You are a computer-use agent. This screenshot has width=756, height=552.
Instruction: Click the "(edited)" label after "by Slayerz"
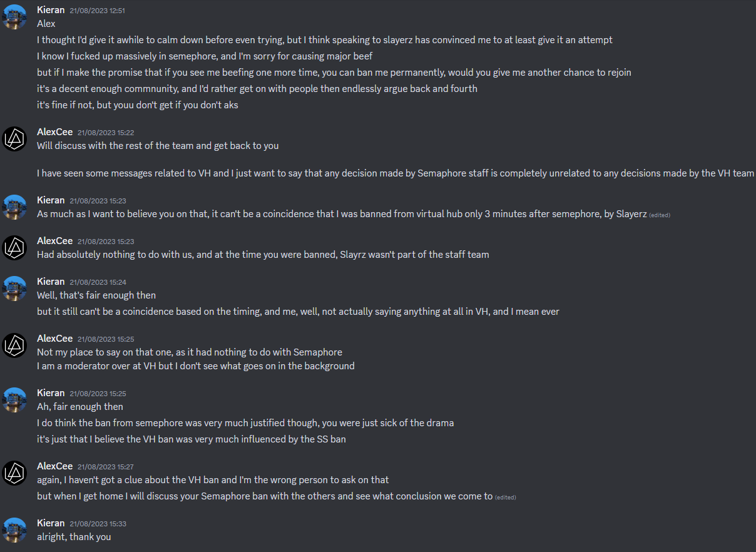tap(660, 215)
